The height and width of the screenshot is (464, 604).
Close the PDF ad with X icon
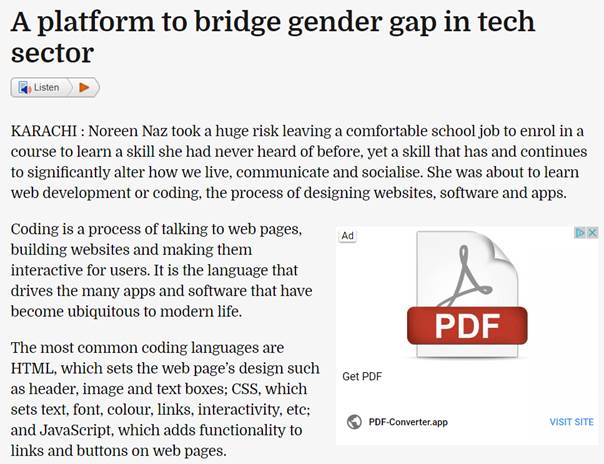(593, 233)
